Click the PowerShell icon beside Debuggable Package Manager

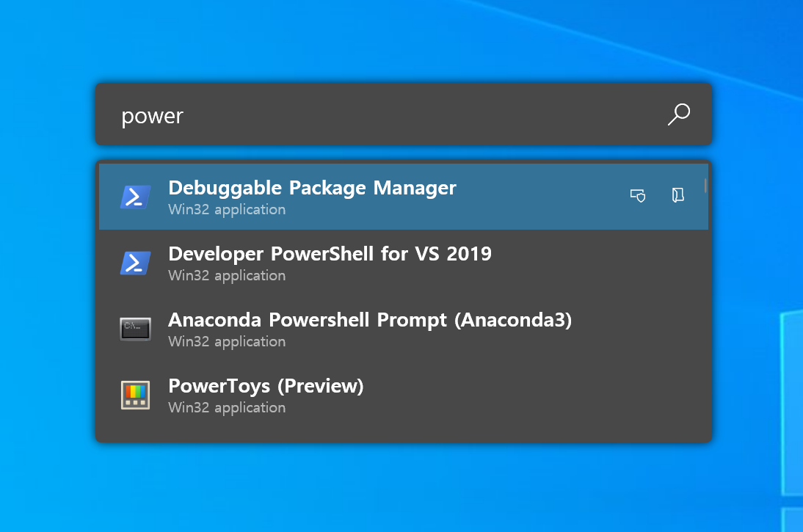[x=137, y=197]
